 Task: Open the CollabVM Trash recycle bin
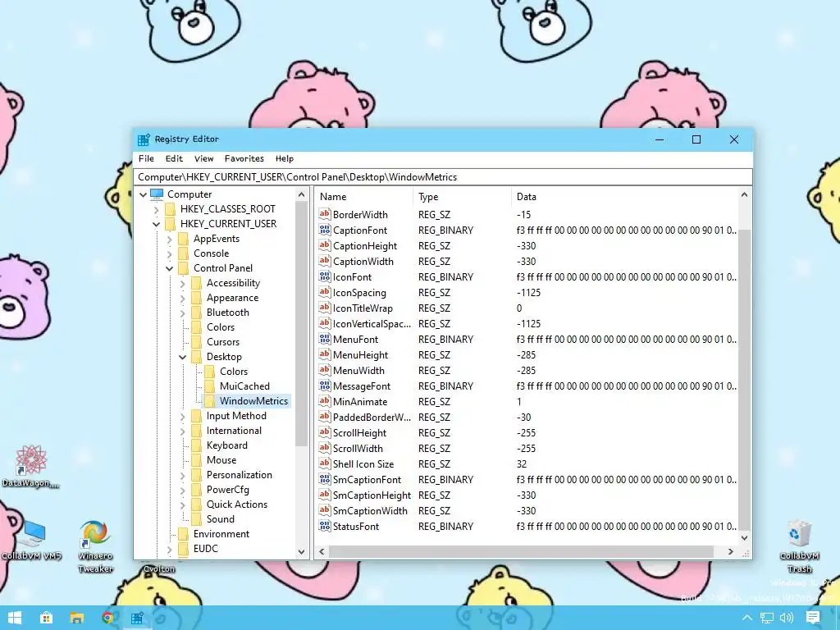click(799, 546)
